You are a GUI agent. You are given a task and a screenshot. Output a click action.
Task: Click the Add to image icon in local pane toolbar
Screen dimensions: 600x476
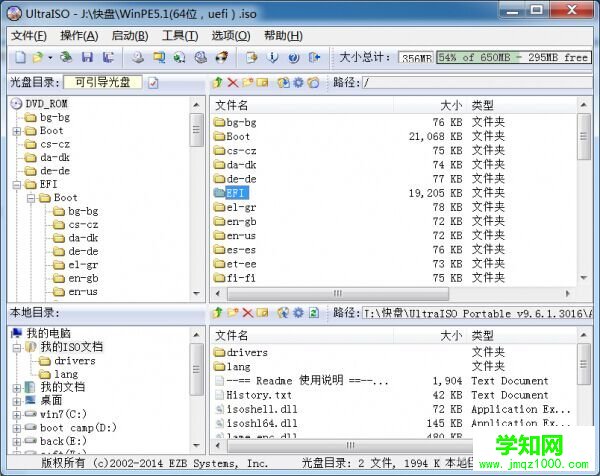coord(284,313)
